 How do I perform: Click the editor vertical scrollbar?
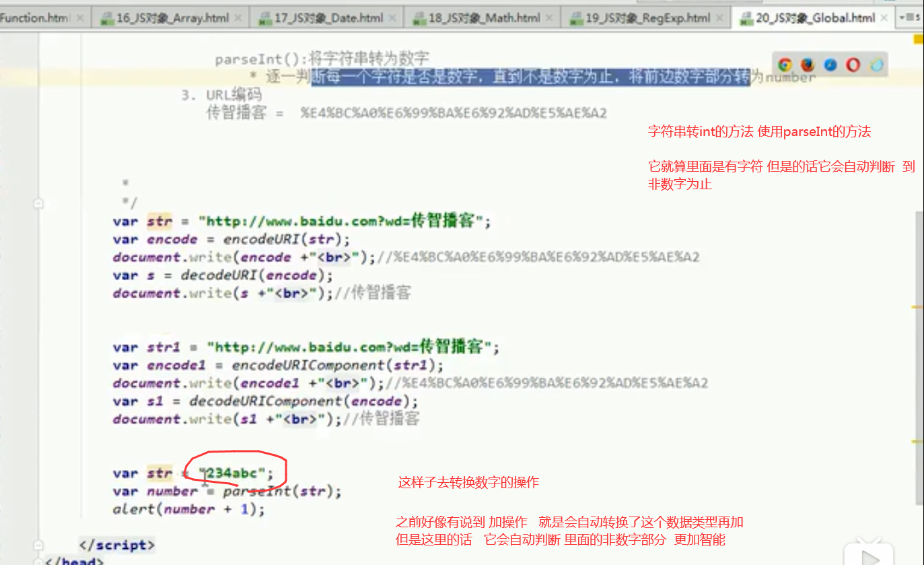coord(919,357)
